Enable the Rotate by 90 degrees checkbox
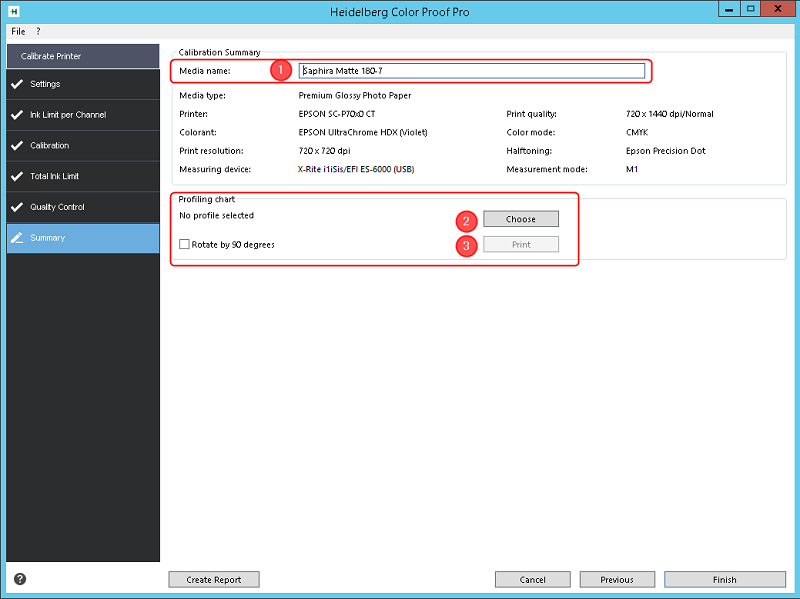Viewport: 800px width, 599px height. click(184, 244)
